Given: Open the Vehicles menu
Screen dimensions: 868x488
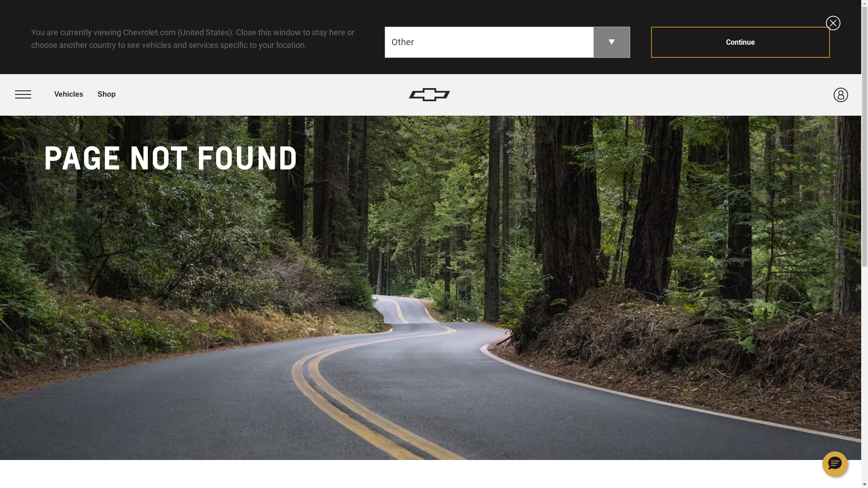Looking at the screenshot, I should tap(69, 94).
